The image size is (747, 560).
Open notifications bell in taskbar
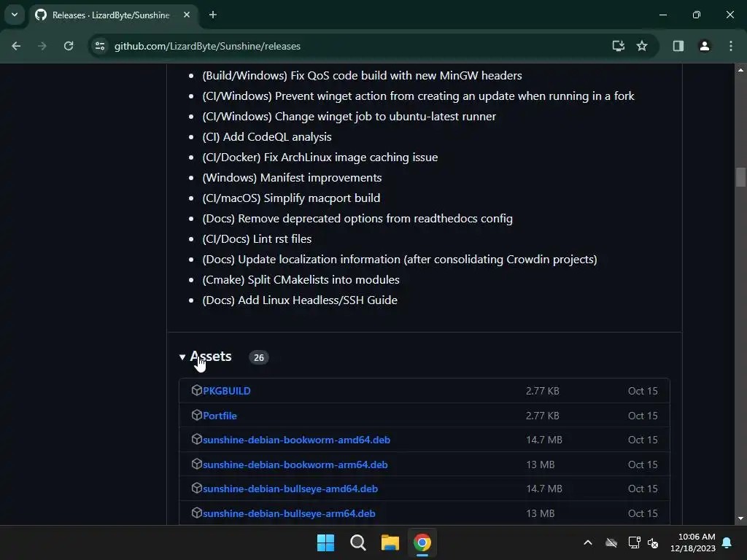point(727,542)
